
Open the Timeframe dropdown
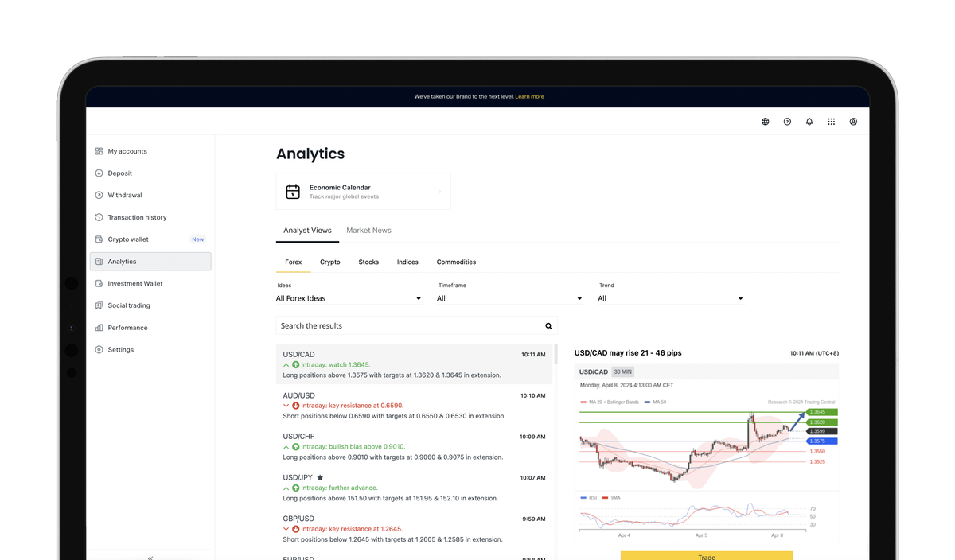point(509,298)
